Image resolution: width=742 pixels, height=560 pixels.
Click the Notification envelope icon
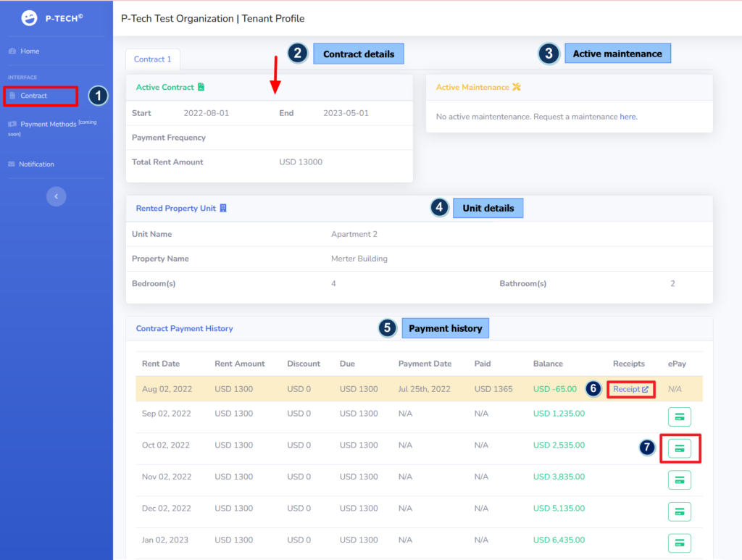(x=12, y=164)
